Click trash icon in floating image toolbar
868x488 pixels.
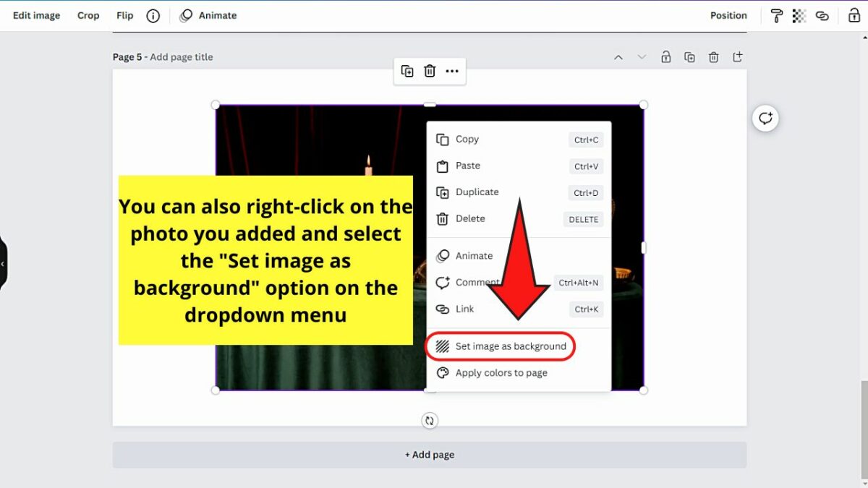click(x=430, y=71)
